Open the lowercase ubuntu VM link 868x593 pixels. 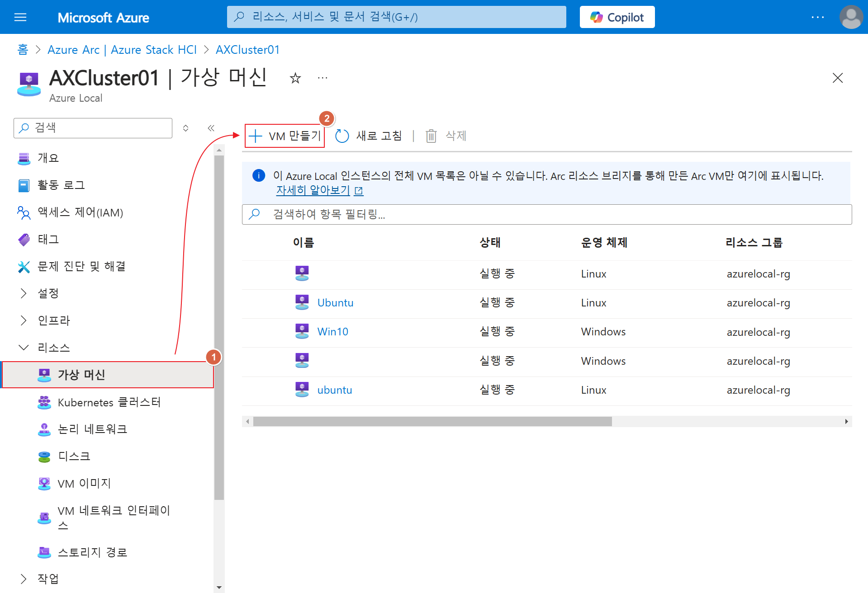click(x=335, y=390)
